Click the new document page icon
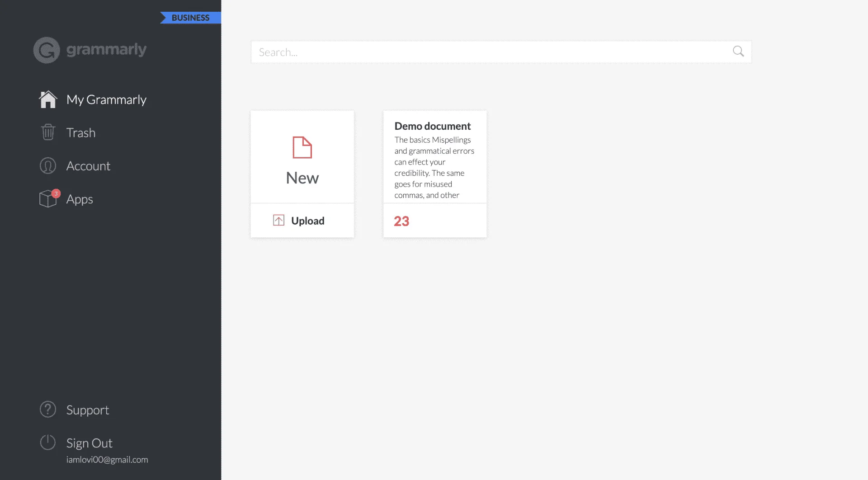868x480 pixels. pyautogui.click(x=302, y=147)
